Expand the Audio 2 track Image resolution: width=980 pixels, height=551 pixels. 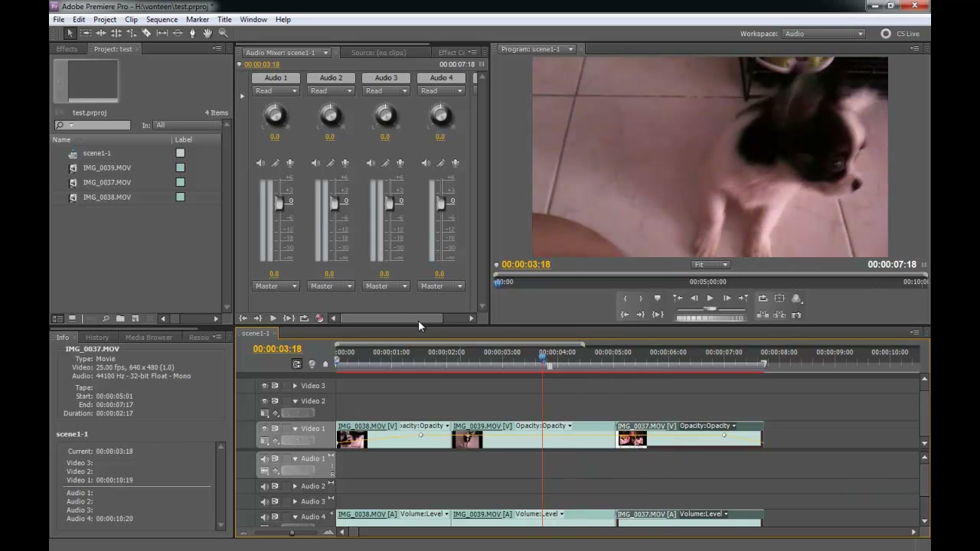pyautogui.click(x=295, y=486)
